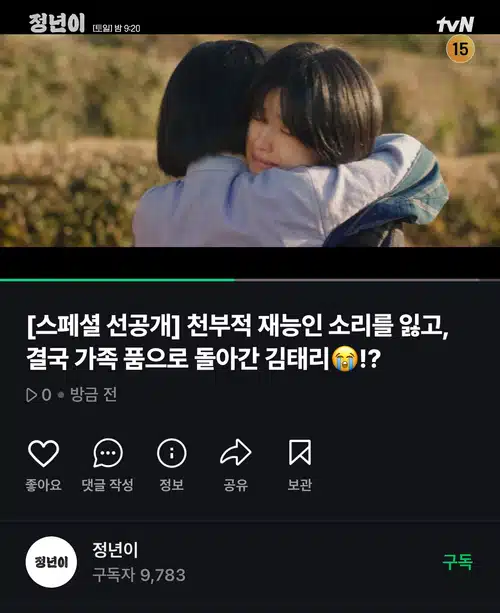Screen dimensions: 500x613
Task: Click the 공유 label
Action: 236,485
